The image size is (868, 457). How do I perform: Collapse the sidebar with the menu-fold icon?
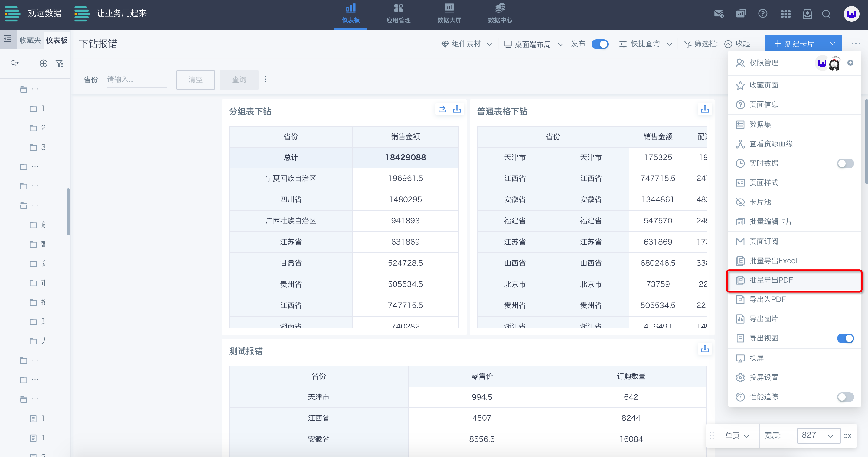pyautogui.click(x=8, y=39)
